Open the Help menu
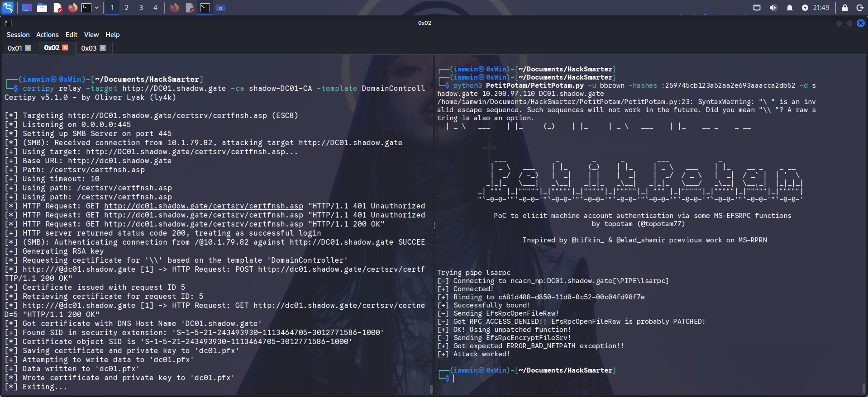Screen dimensions: 868x397 click(113, 35)
